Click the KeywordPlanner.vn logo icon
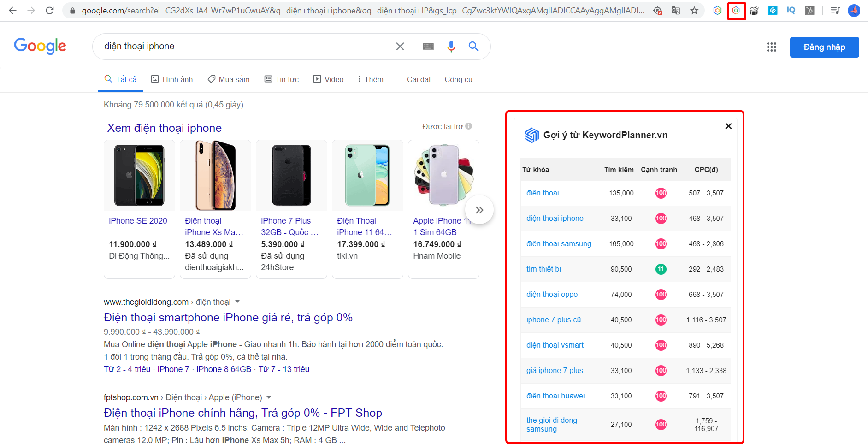 [x=532, y=135]
